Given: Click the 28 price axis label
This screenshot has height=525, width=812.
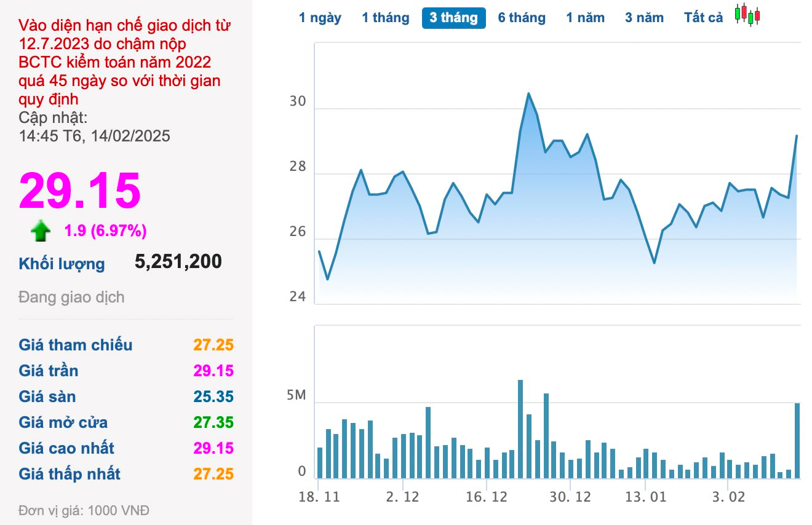Looking at the screenshot, I should [298, 167].
